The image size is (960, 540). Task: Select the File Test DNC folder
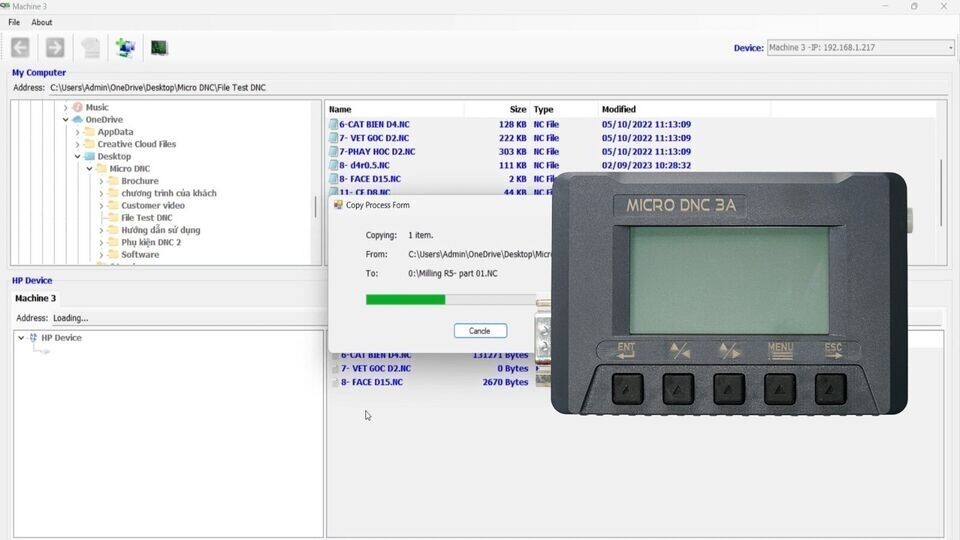(146, 218)
